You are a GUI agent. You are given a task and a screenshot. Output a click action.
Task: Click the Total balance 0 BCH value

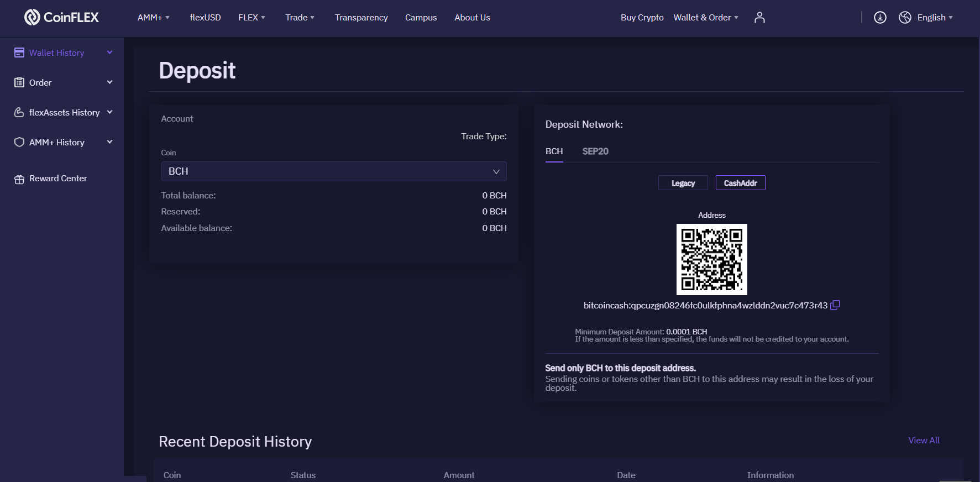[494, 196]
